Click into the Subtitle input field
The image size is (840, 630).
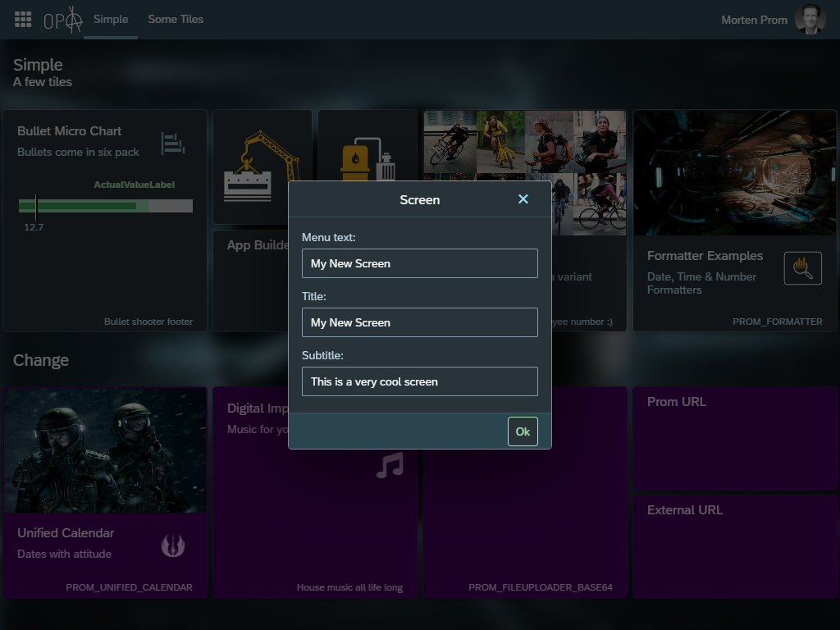point(419,381)
